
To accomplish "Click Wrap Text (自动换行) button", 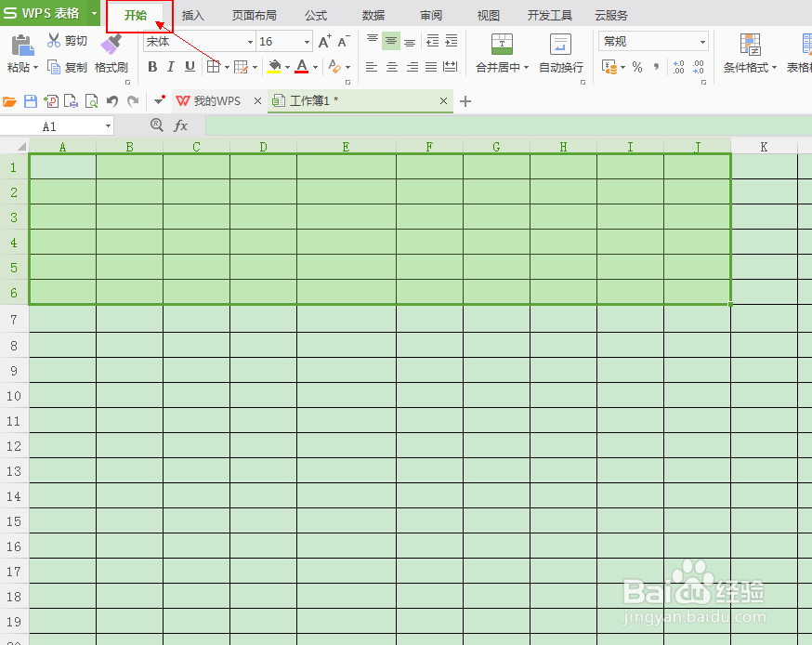I will pos(561,54).
